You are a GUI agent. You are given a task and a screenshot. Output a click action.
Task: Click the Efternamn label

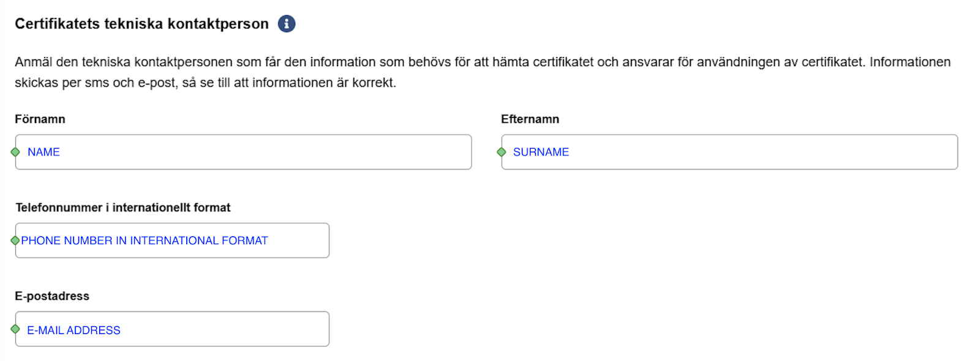(530, 119)
